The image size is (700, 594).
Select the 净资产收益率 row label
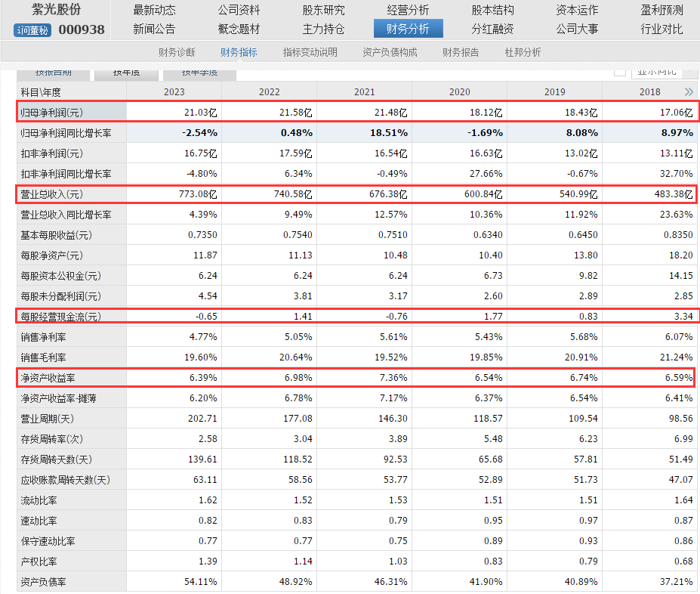point(48,378)
